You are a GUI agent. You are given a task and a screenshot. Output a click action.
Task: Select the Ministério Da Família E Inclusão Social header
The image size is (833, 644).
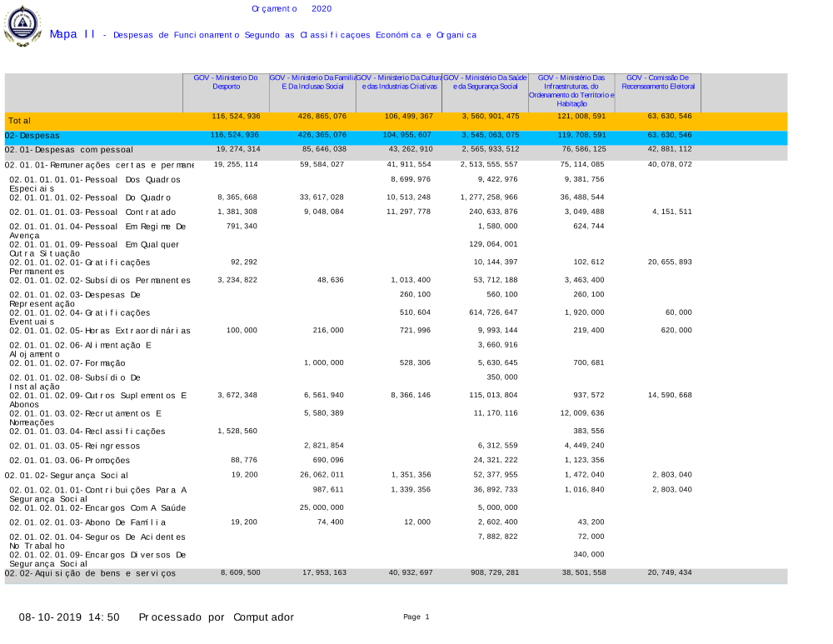[x=312, y=82]
